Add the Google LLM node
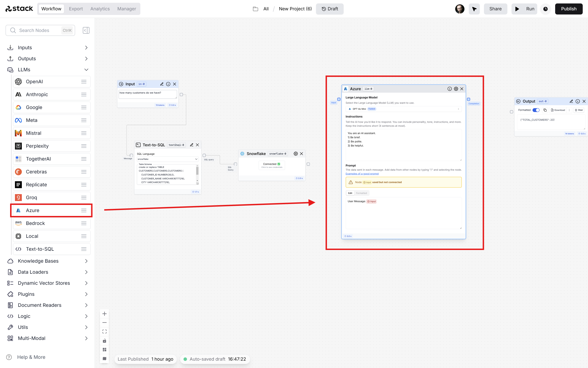The width and height of the screenshot is (588, 368). 52,107
